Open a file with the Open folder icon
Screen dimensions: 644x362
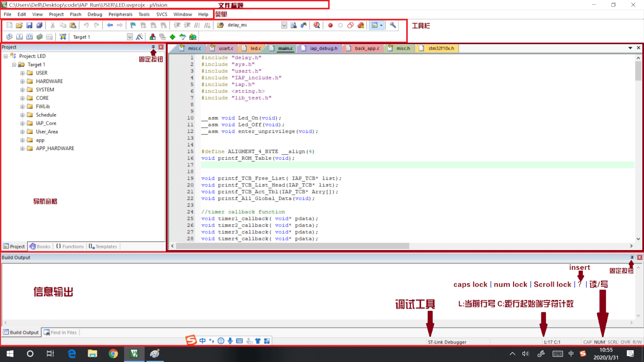tap(19, 25)
